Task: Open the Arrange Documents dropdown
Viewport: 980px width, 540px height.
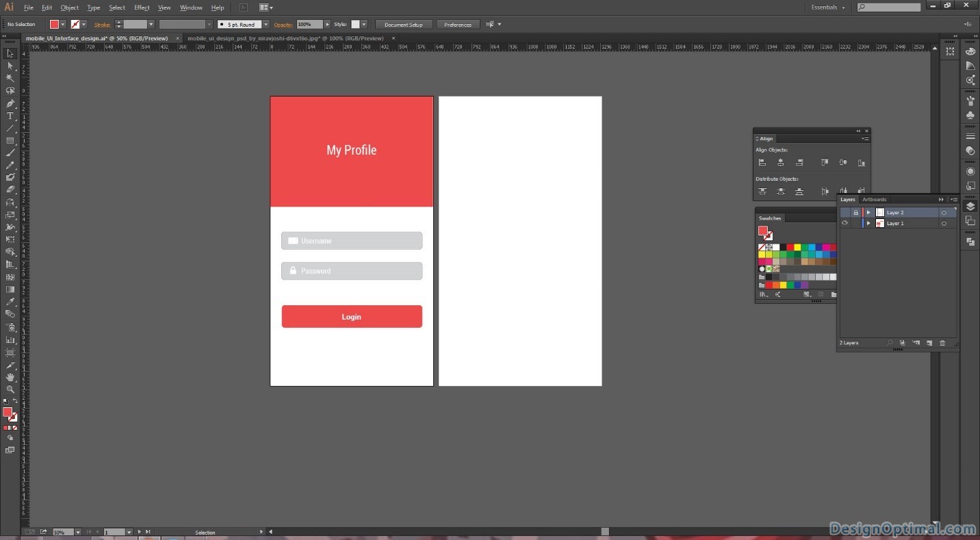Action: tap(266, 8)
